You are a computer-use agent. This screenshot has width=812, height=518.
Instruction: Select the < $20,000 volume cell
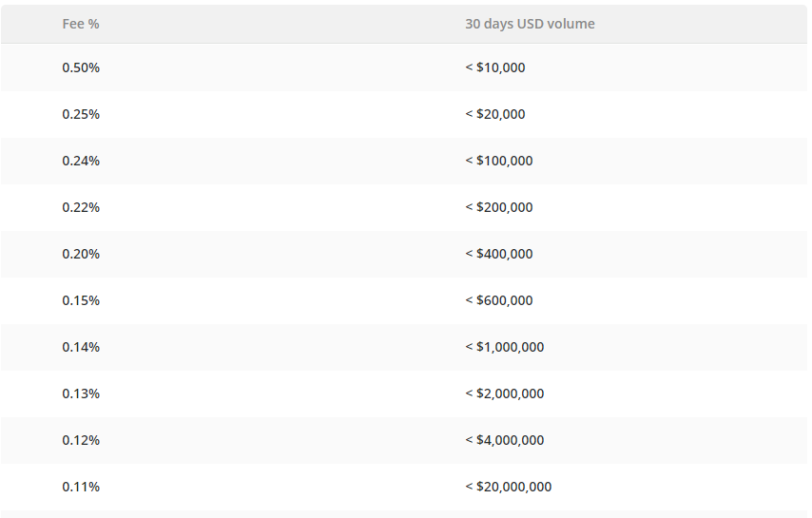495,114
